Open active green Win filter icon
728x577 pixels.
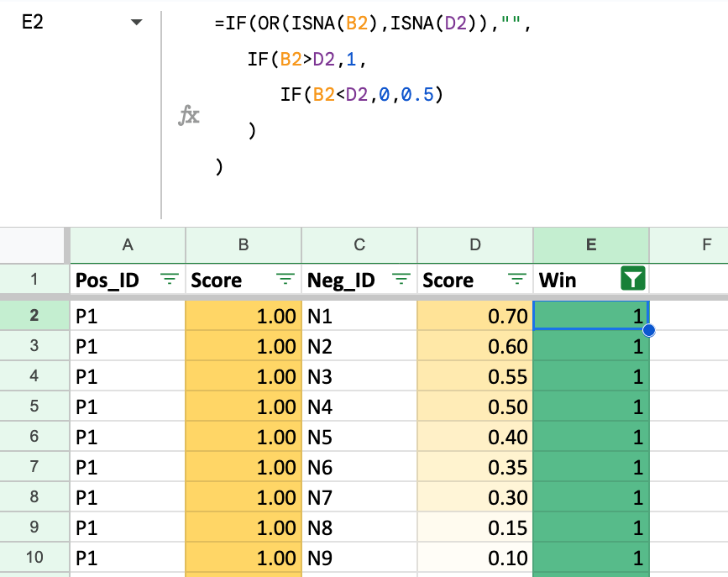pyautogui.click(x=632, y=280)
